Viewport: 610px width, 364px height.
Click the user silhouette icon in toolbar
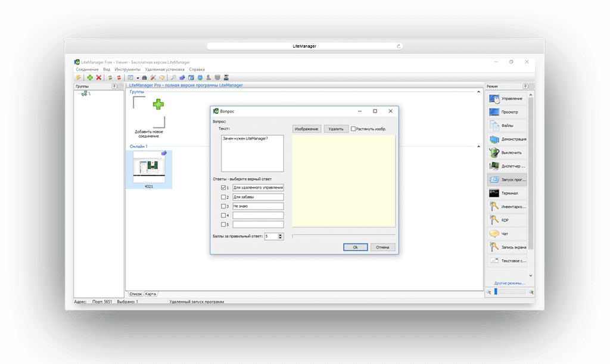(x=208, y=78)
